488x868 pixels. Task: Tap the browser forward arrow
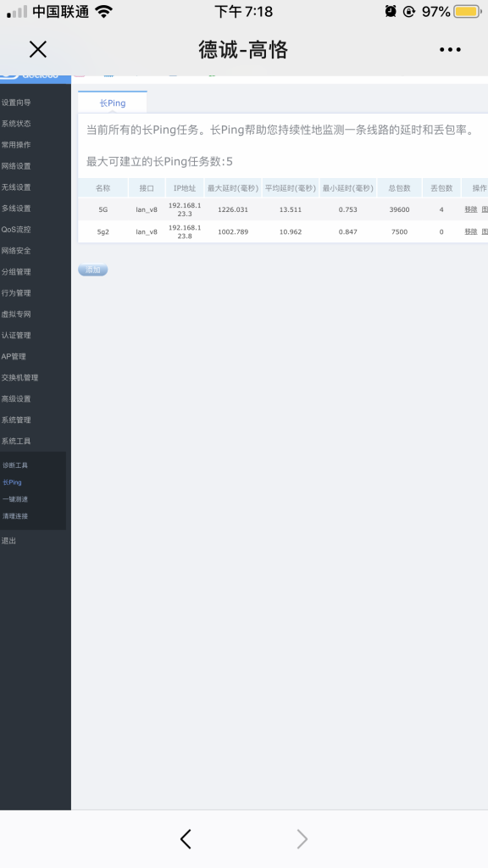(x=302, y=839)
